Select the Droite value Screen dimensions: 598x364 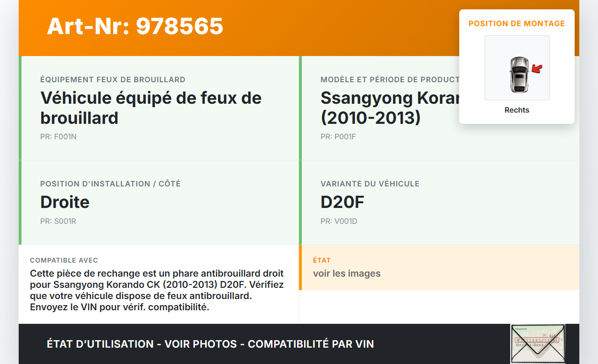[65, 202]
